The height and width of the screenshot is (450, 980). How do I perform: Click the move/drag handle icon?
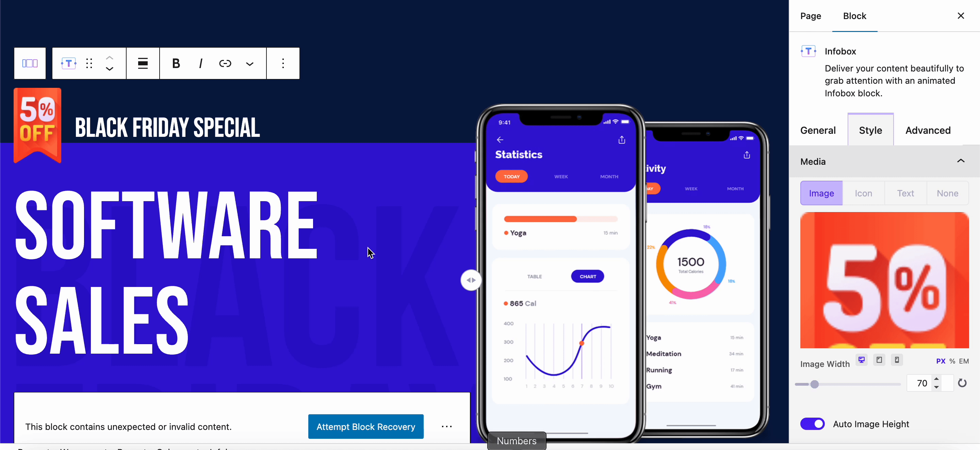point(89,63)
